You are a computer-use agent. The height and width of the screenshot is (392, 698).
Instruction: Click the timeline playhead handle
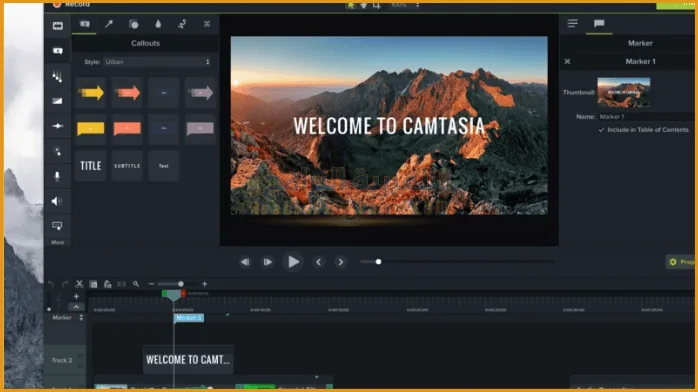(x=174, y=295)
